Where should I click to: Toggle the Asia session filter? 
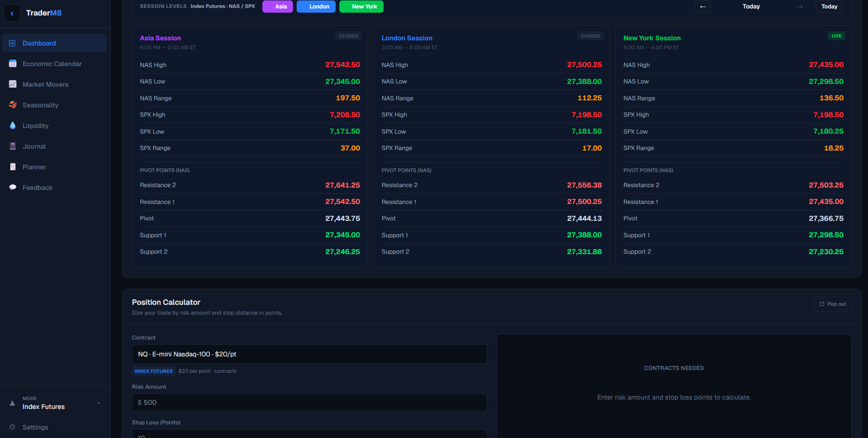pos(277,7)
